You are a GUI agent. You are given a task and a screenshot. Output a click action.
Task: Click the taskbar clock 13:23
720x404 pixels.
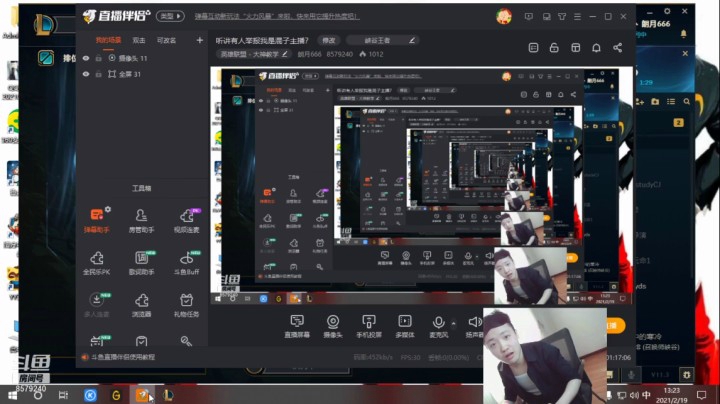pyautogui.click(x=671, y=395)
